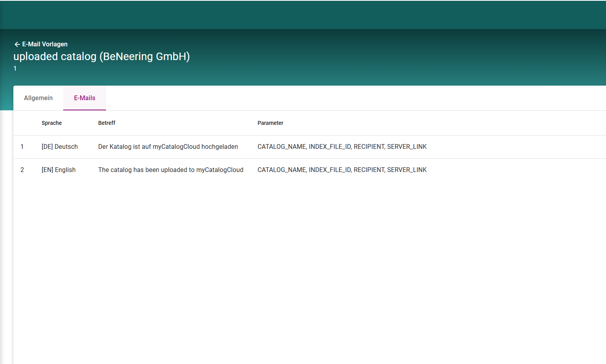Select the E-Mails tab
This screenshot has height=364, width=606.
click(84, 98)
